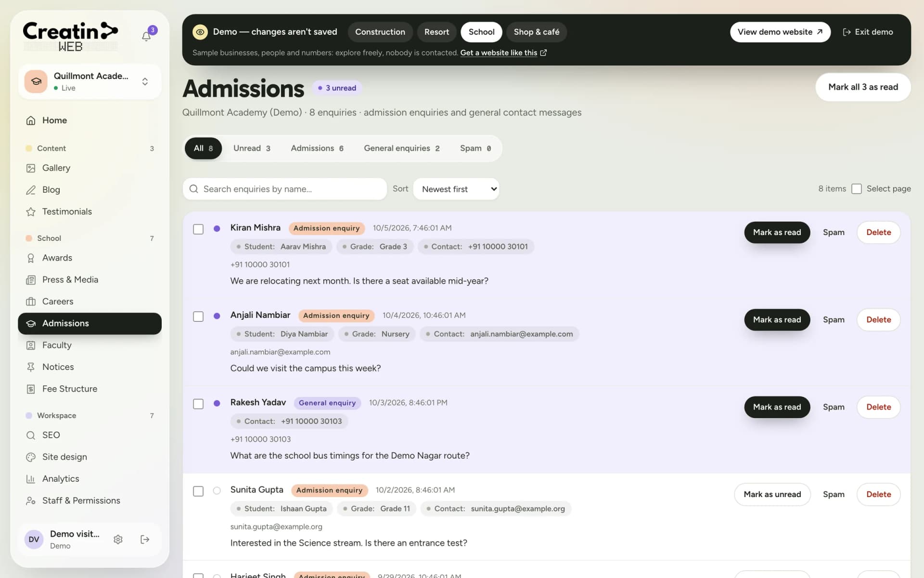This screenshot has width=924, height=578.
Task: Open Testimonials via its star icon
Action: (31, 211)
